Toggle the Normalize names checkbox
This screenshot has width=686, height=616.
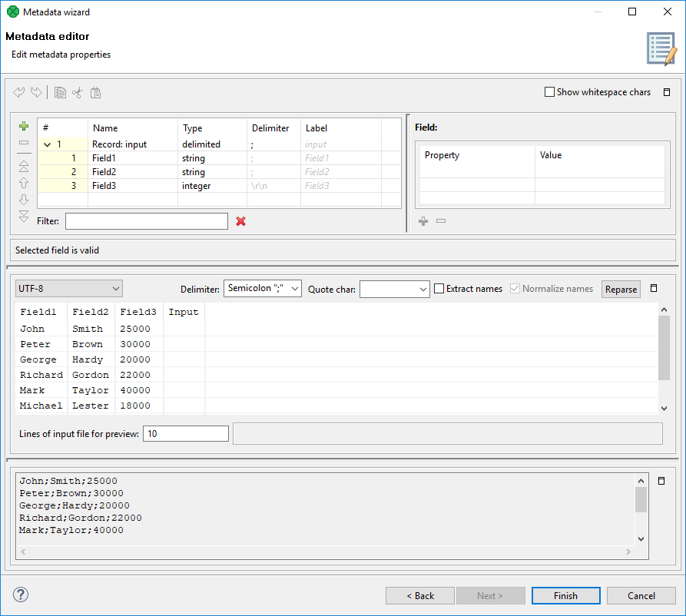pos(515,289)
